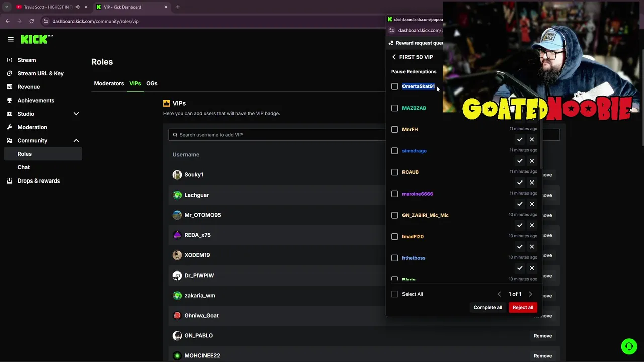This screenshot has width=644, height=362.
Task: Collapse the Community section chevron
Action: (x=76, y=141)
